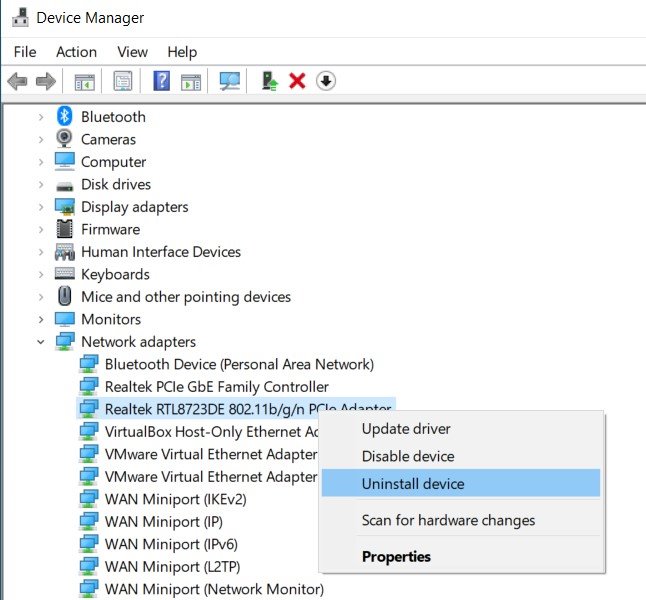Viewport: 646px width, 600px height.
Task: Expand the Keyboards category
Action: click(41, 274)
